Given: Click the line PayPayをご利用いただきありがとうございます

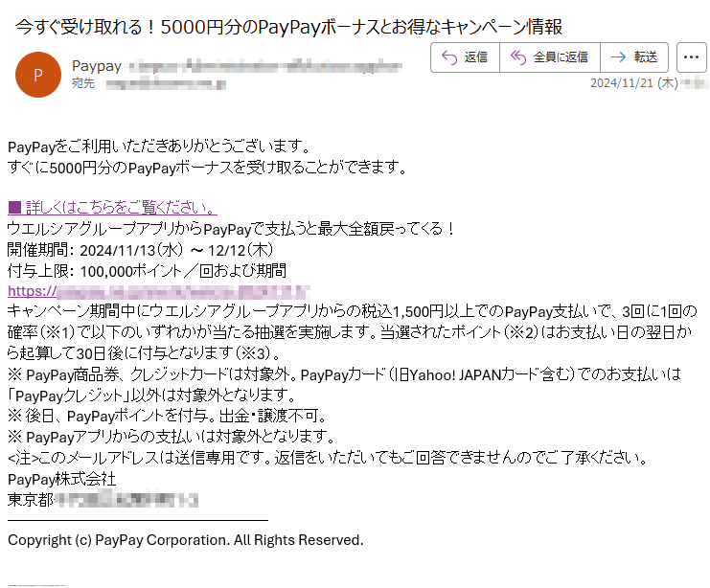Looking at the screenshot, I should tap(159, 147).
